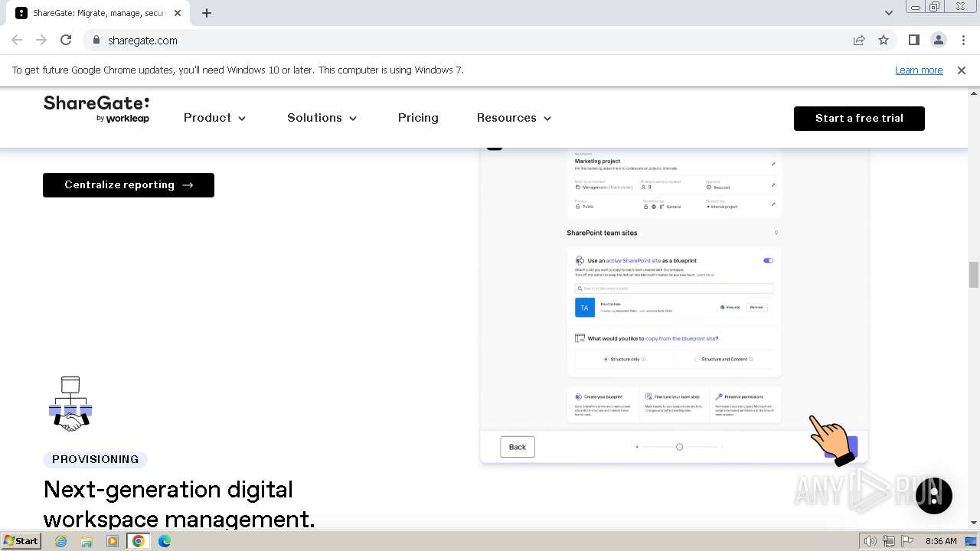Click the search by site name field
This screenshot has height=551, width=980.
tap(675, 289)
